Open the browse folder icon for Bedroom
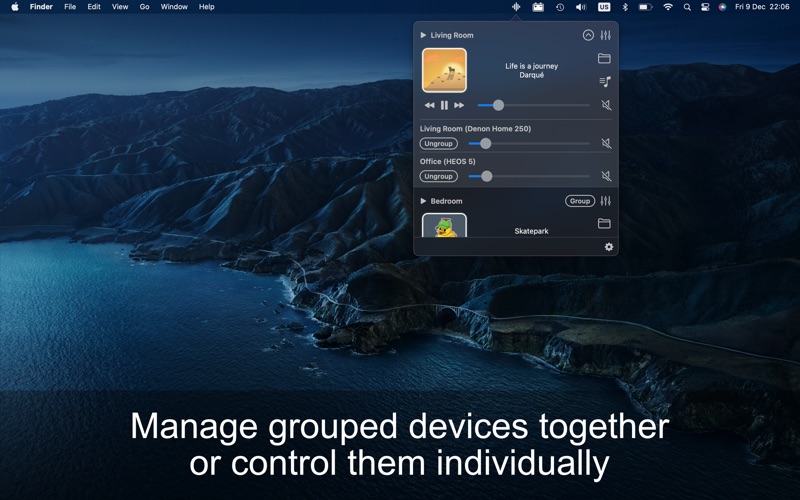The image size is (800, 500). coord(604,223)
